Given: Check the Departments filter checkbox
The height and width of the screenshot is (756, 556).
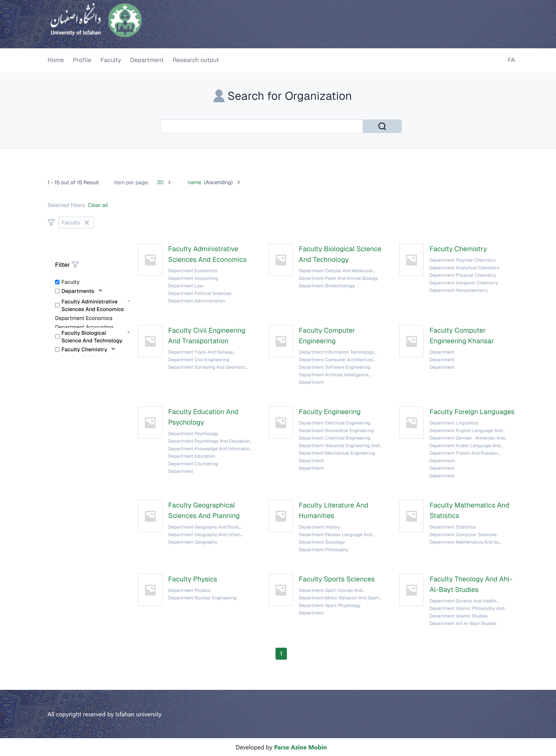Looking at the screenshot, I should pyautogui.click(x=57, y=291).
